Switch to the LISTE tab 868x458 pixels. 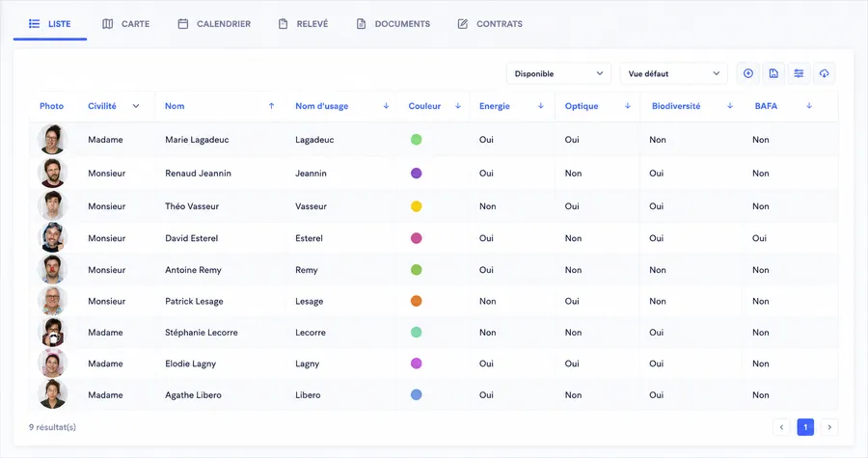50,24
